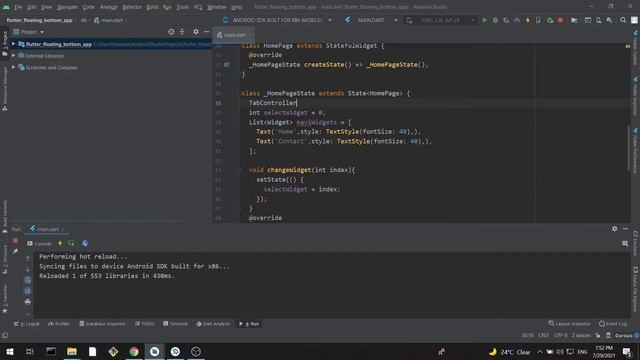The image size is (640, 360).
Task: Open the Build menu
Action: pyautogui.click(x=152, y=7)
